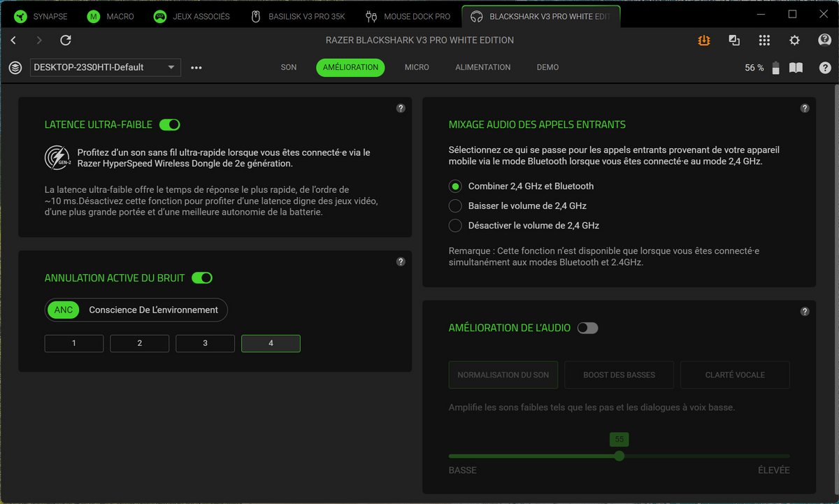Set ANC level to 3

pos(205,343)
